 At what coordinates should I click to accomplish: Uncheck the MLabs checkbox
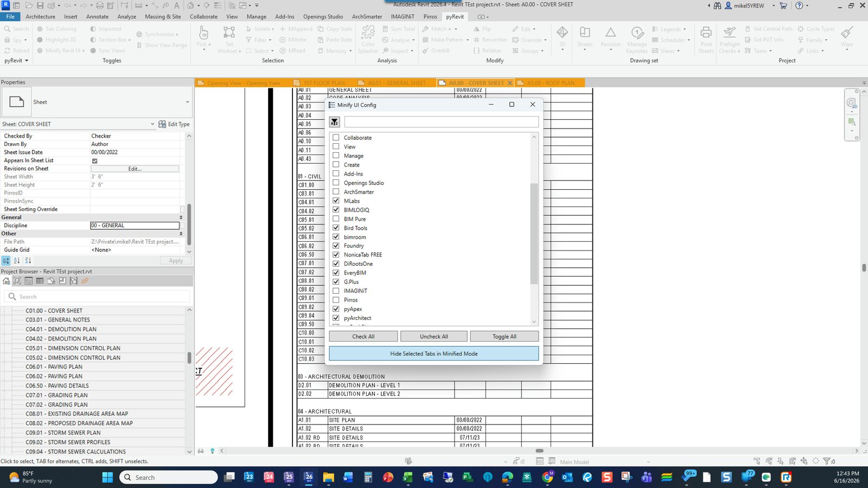[336, 201]
